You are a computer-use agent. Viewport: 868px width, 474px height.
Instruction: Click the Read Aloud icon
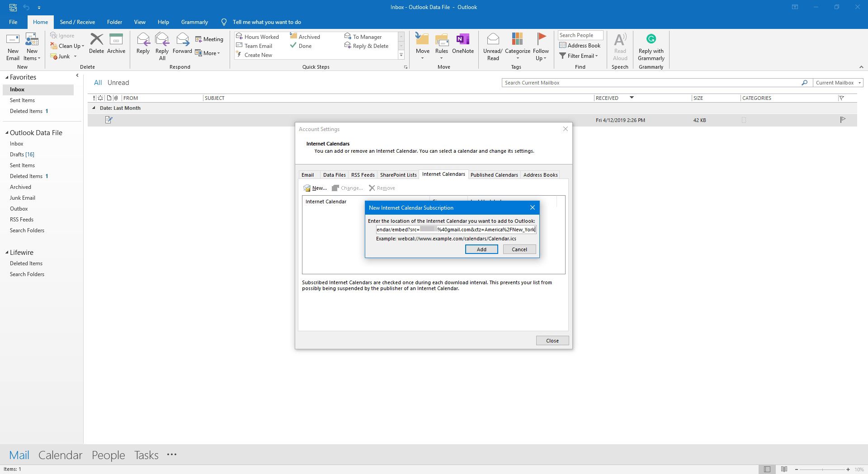(620, 39)
